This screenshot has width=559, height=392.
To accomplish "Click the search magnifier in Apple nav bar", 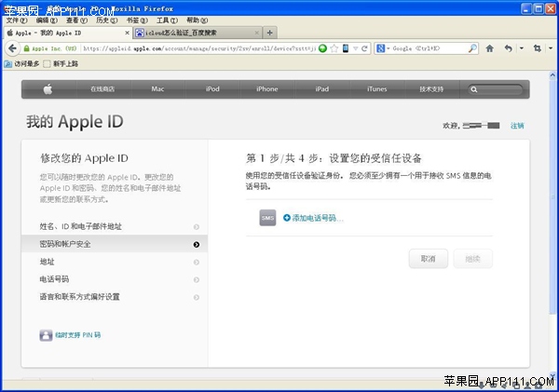I will 475,89.
